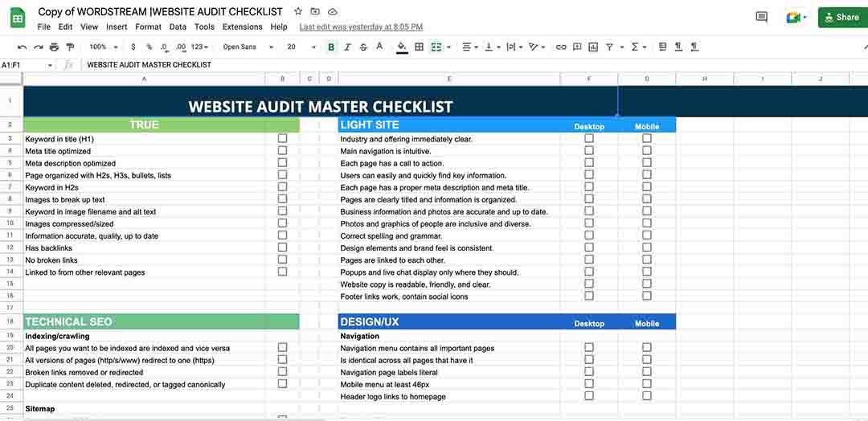Increase decimal places
The width and height of the screenshot is (868, 421).
tap(181, 47)
